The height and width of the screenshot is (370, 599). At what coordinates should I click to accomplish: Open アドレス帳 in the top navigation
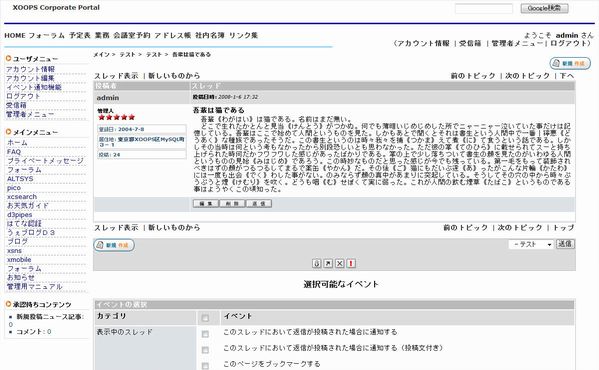173,36
